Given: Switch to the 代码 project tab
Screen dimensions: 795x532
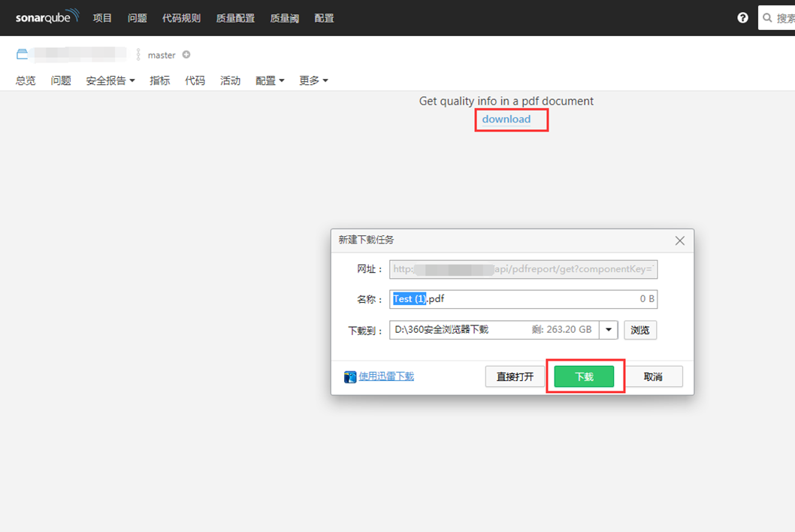Looking at the screenshot, I should point(195,80).
